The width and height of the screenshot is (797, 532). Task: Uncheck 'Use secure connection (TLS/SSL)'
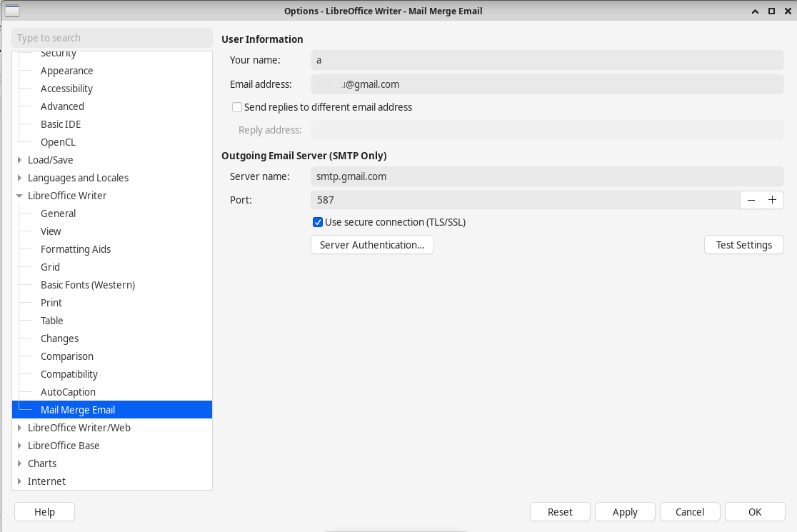[x=318, y=222]
